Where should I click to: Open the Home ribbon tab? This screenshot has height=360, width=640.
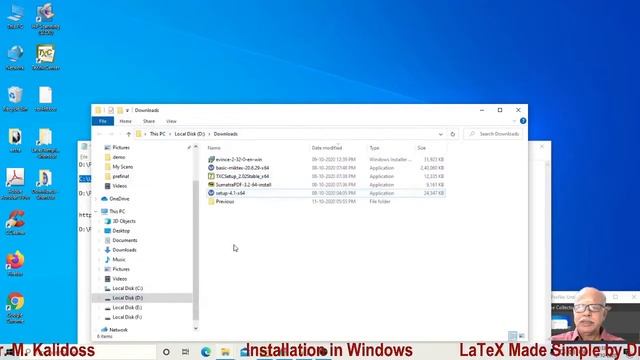125,121
